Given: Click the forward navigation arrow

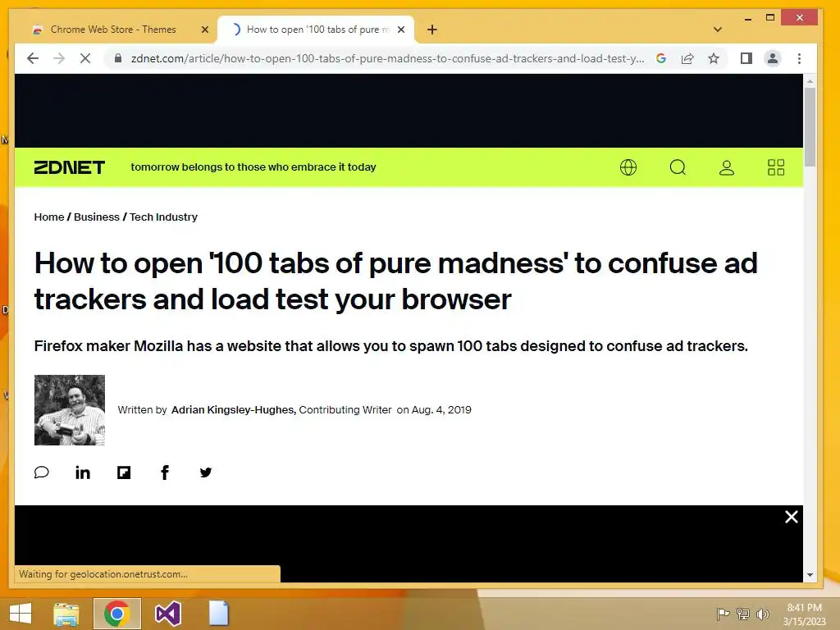Looking at the screenshot, I should pyautogui.click(x=59, y=58).
